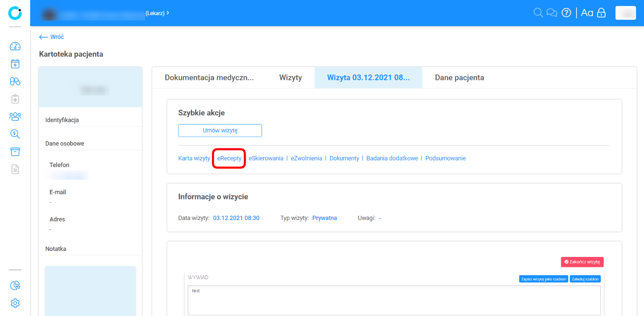Open the patients group icon in sidebar
Image resolution: width=644 pixels, height=316 pixels.
[x=15, y=116]
